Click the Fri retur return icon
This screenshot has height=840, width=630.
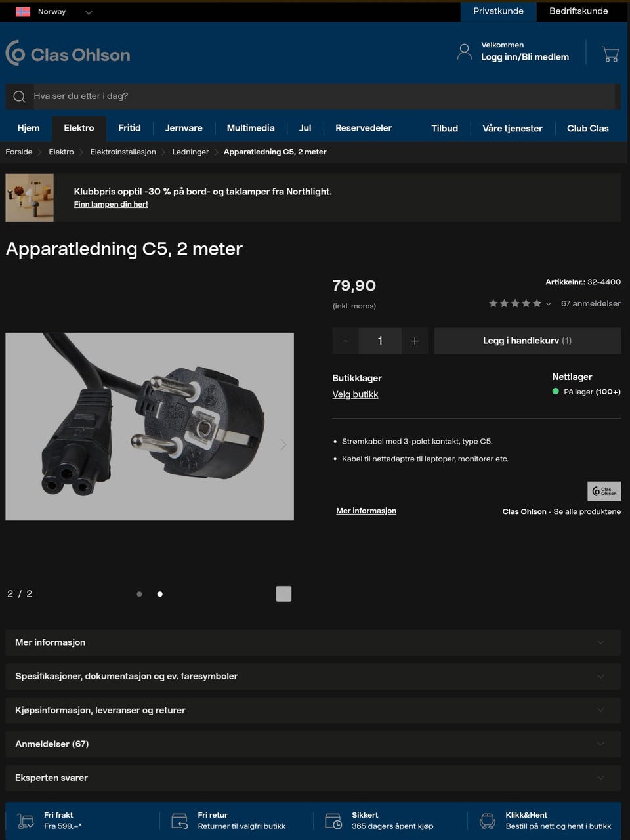(x=180, y=820)
